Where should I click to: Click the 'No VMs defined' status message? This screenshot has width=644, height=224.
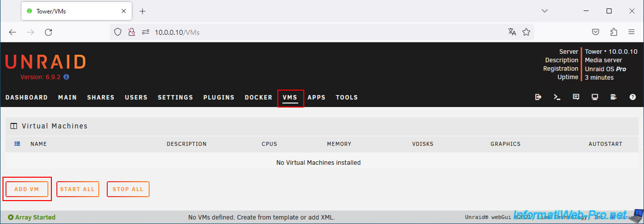click(x=261, y=217)
